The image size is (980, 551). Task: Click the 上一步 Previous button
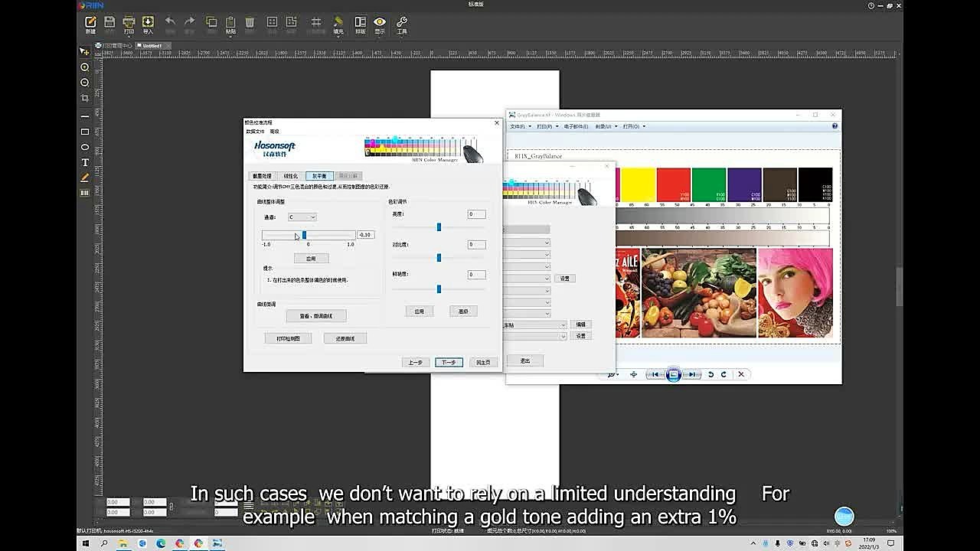coord(416,362)
